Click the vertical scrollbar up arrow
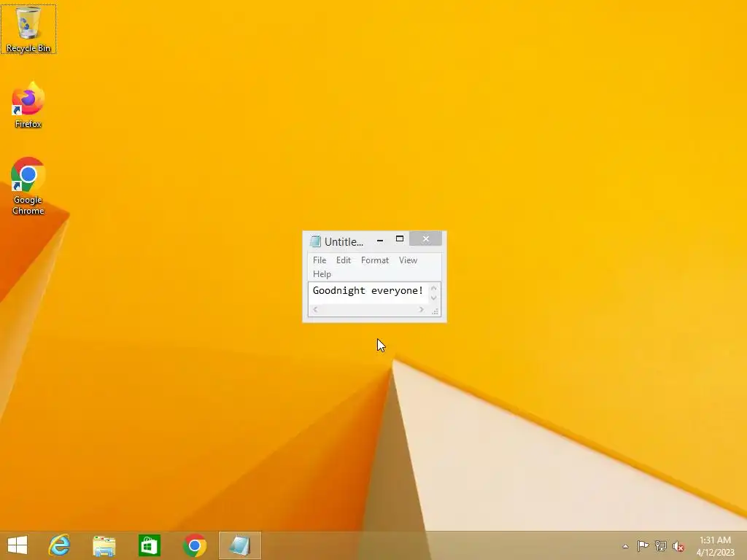 (x=433, y=288)
